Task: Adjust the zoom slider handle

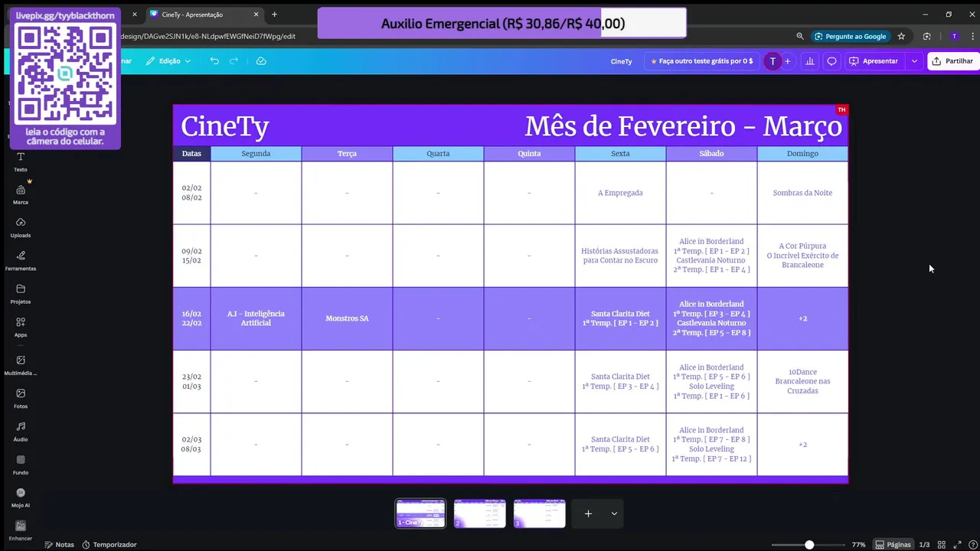Action: (x=809, y=545)
